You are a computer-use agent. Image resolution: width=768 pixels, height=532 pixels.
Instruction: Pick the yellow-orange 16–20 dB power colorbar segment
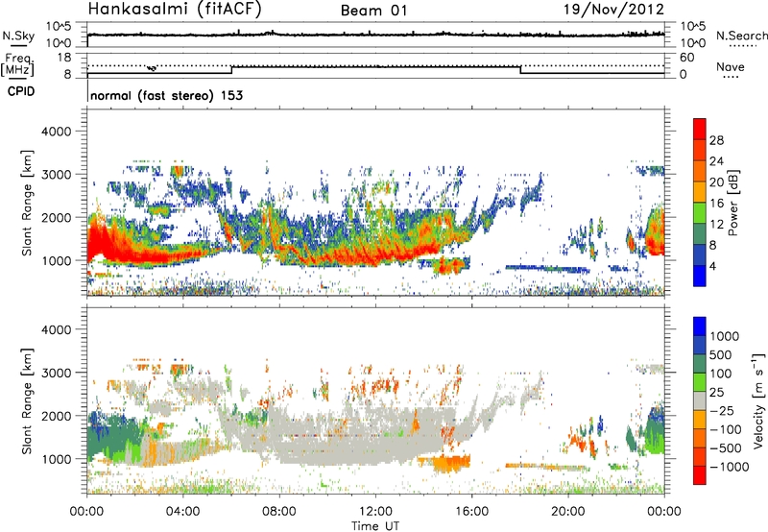tap(700, 192)
